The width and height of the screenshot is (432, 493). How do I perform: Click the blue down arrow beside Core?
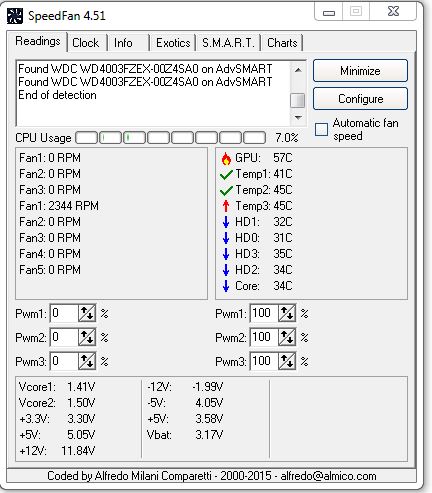(x=226, y=286)
